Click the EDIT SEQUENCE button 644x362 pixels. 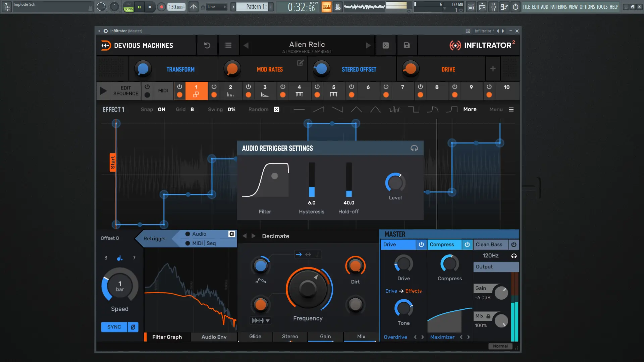pyautogui.click(x=125, y=91)
